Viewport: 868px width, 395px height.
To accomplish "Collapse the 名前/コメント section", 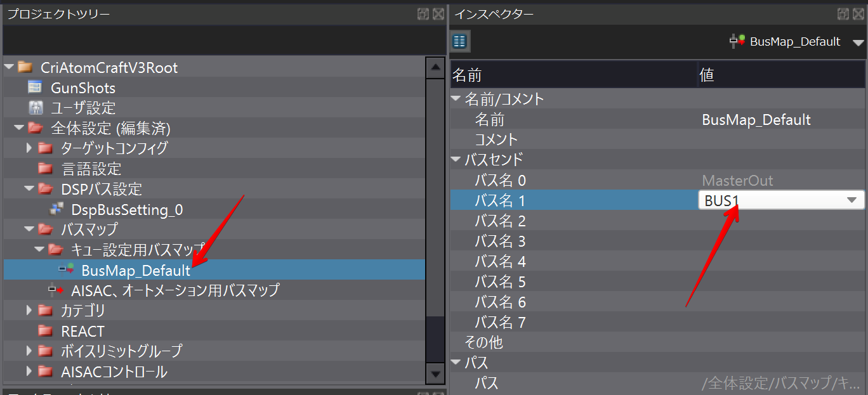I will coord(456,99).
